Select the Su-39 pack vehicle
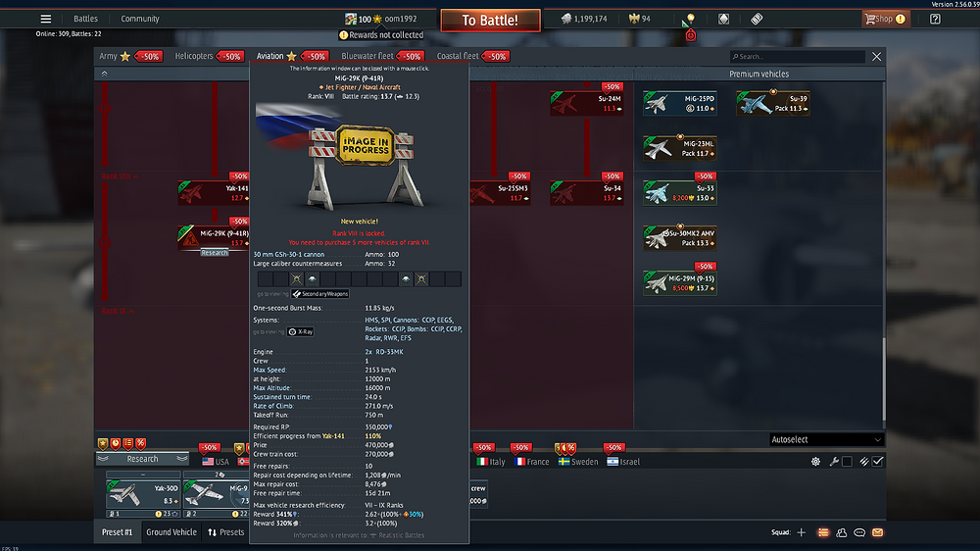Viewport: 980px width, 551px height. pos(773,103)
